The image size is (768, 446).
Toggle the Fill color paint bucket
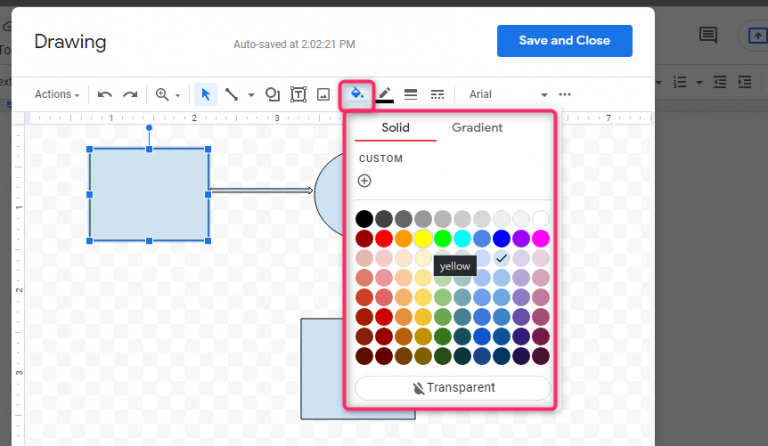tap(357, 94)
